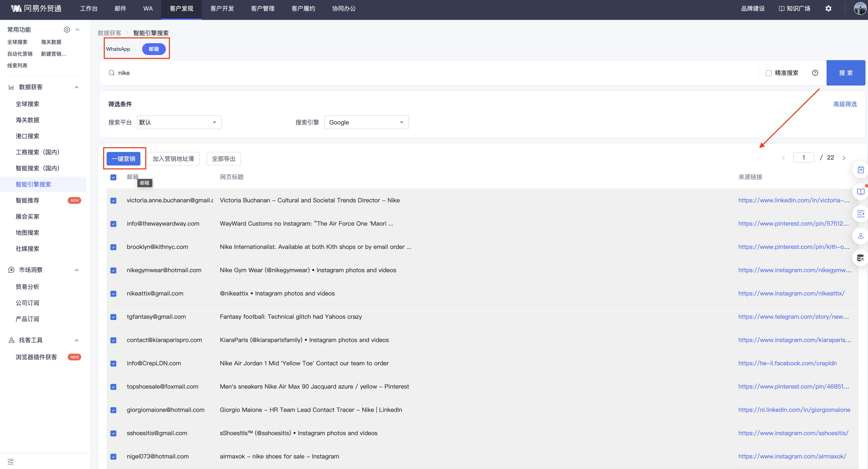Open the 客户管理 top menu
This screenshot has width=868, height=469.
coord(262,9)
